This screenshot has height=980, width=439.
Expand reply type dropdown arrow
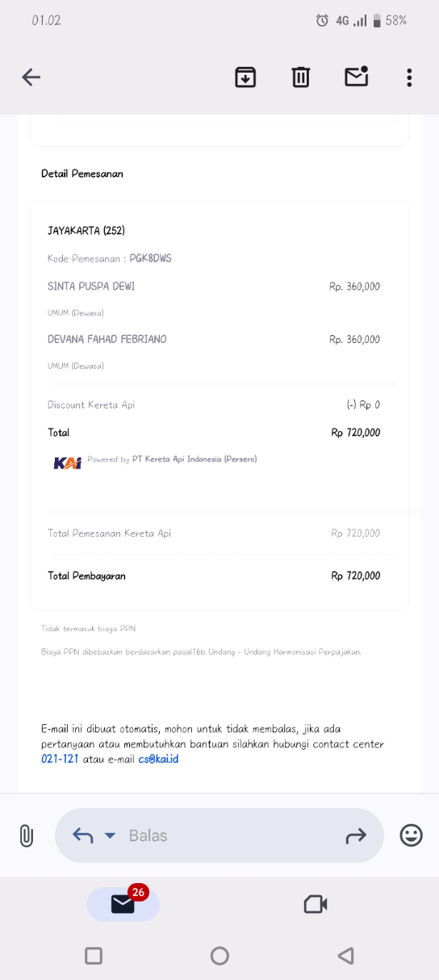(x=111, y=836)
